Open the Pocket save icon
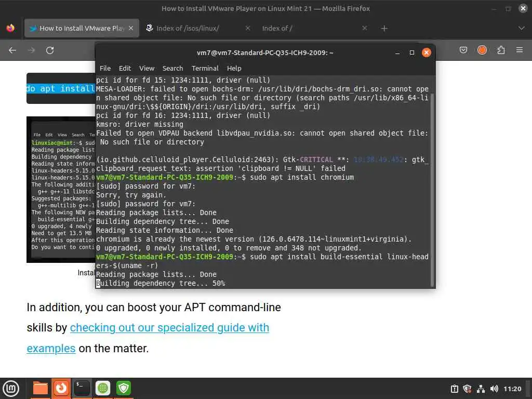 click(463, 50)
